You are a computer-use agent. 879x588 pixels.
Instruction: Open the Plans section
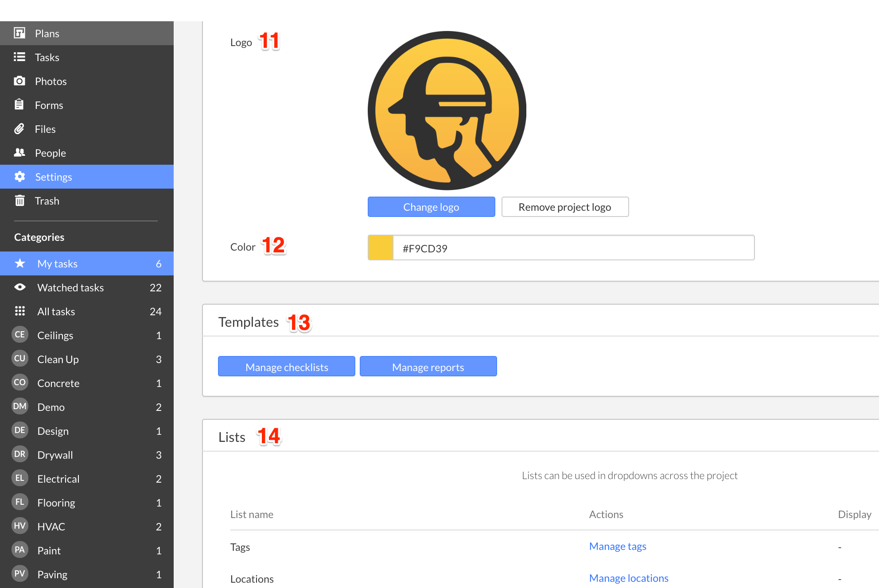click(87, 33)
